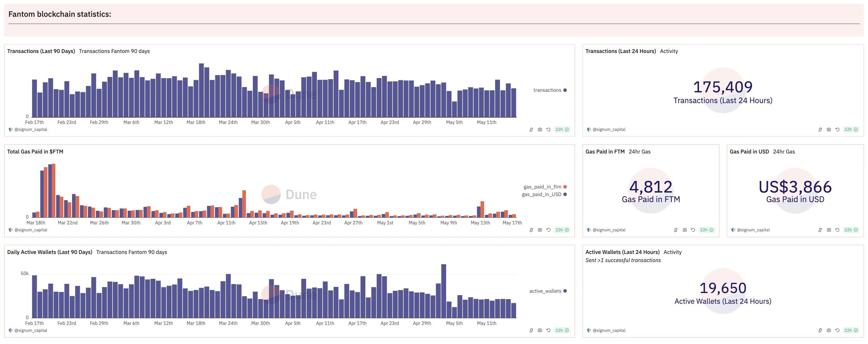Take screenshot of Transactions Last 24 Hours widget
The width and height of the screenshot is (868, 344).
pyautogui.click(x=829, y=129)
